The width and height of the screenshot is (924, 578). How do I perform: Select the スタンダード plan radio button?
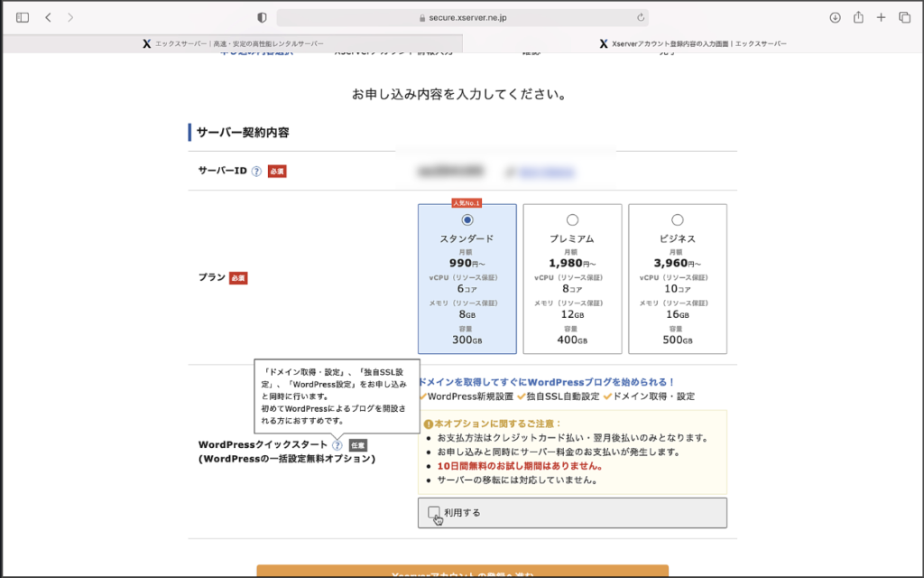(x=467, y=220)
